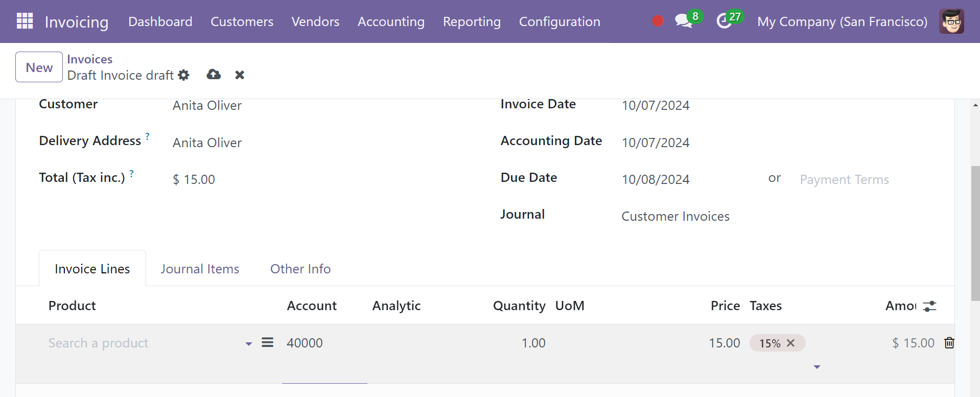Screen dimensions: 980x397
Task: Expand the taxes dropdown arrow
Action: coord(817,367)
